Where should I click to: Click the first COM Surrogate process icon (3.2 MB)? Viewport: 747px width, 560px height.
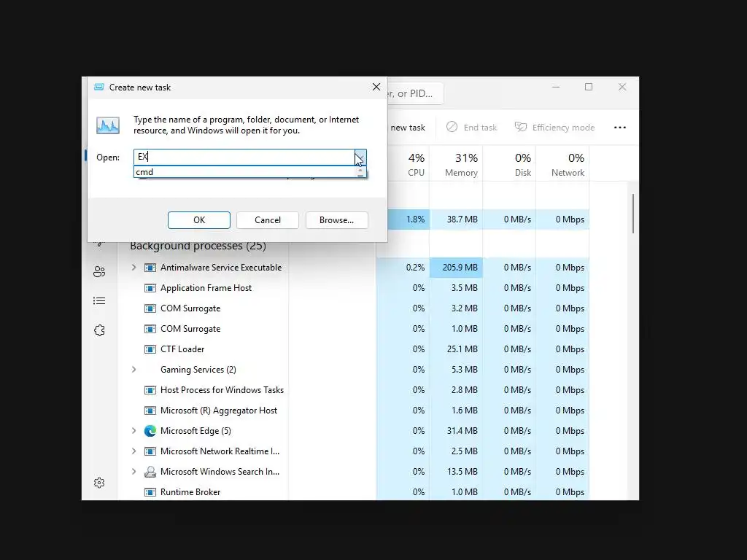tap(150, 308)
